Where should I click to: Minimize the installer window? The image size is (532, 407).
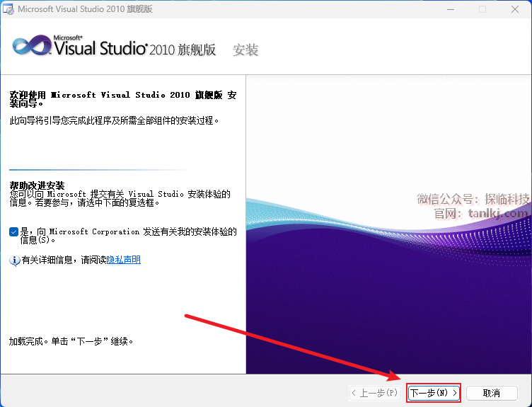click(x=449, y=9)
